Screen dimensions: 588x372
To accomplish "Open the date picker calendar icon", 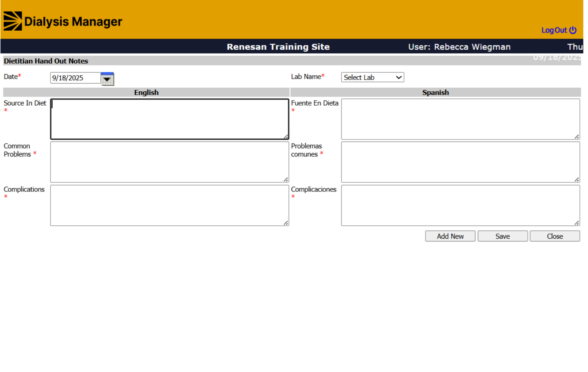I will 107,79.
